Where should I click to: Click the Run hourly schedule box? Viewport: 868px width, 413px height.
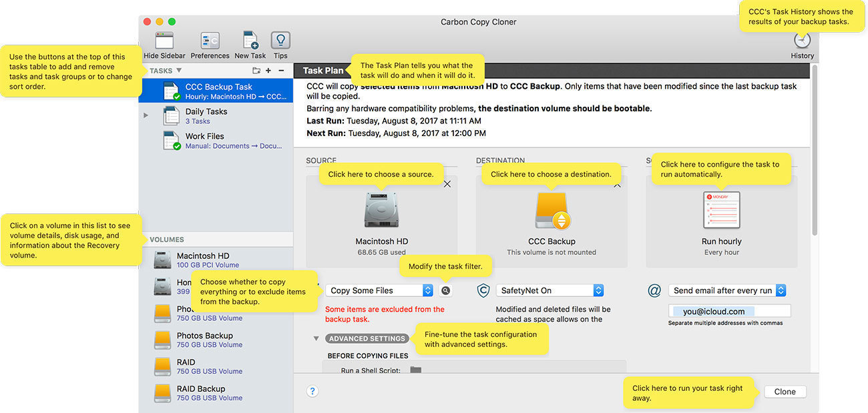[x=722, y=220]
